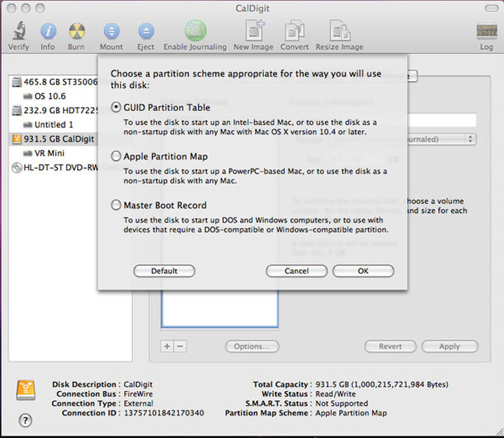Click the Enable Journaling icon

tap(195, 31)
